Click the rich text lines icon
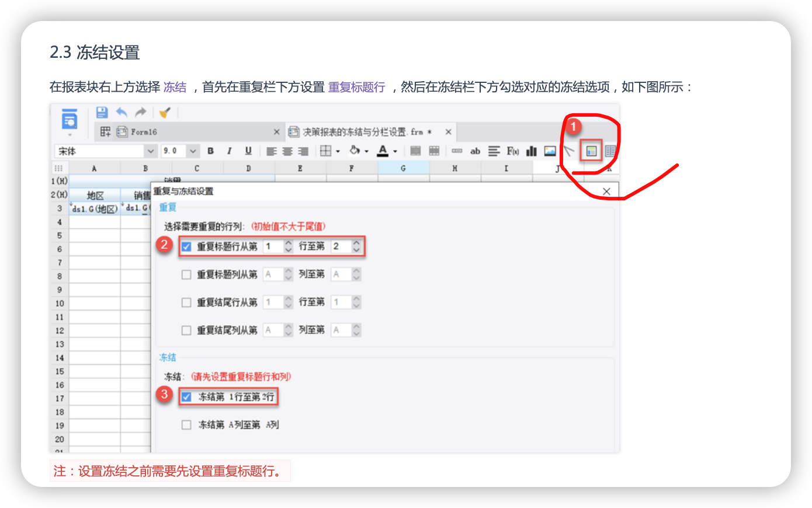 (x=494, y=151)
